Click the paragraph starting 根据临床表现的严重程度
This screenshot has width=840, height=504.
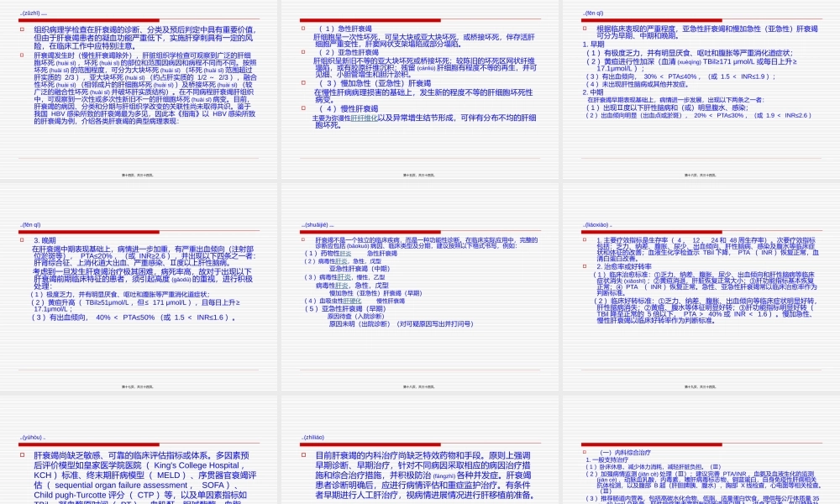(707, 32)
